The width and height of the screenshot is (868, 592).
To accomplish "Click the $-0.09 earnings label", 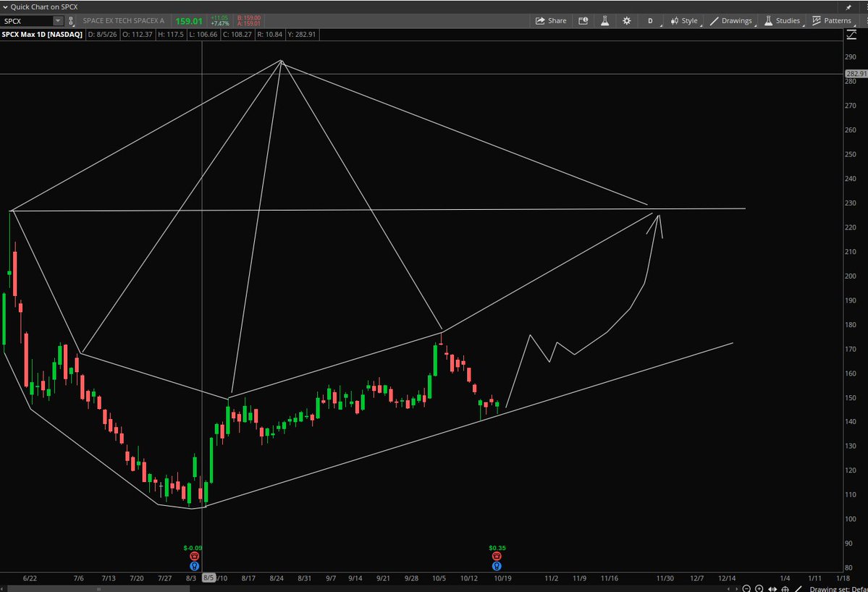I will pyautogui.click(x=193, y=548).
